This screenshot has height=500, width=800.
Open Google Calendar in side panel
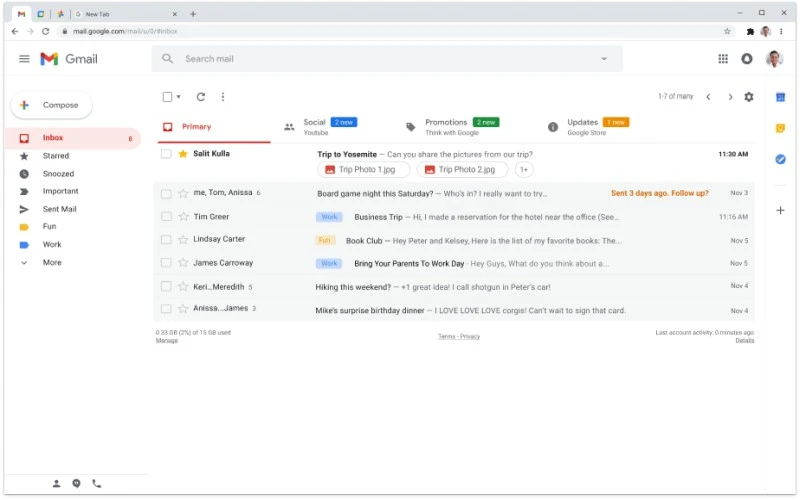780,97
